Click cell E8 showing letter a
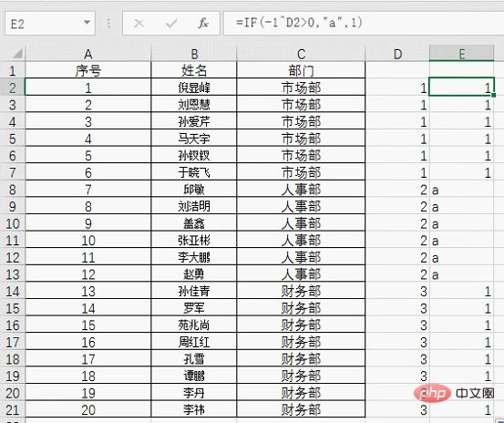The width and height of the screenshot is (504, 423). [461, 190]
